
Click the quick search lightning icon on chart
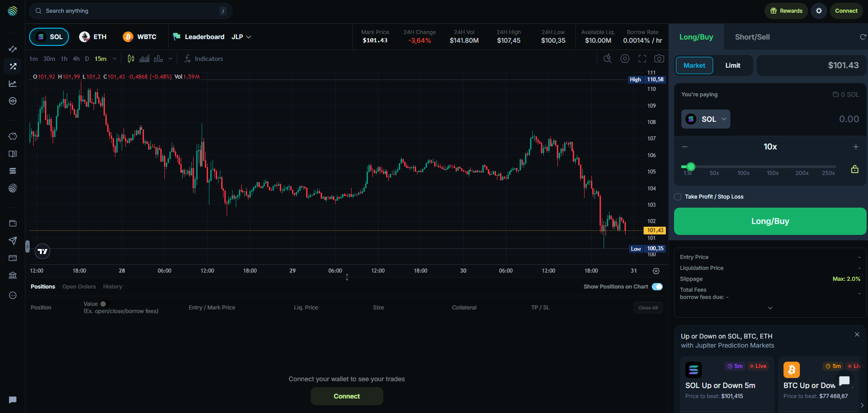(x=608, y=59)
